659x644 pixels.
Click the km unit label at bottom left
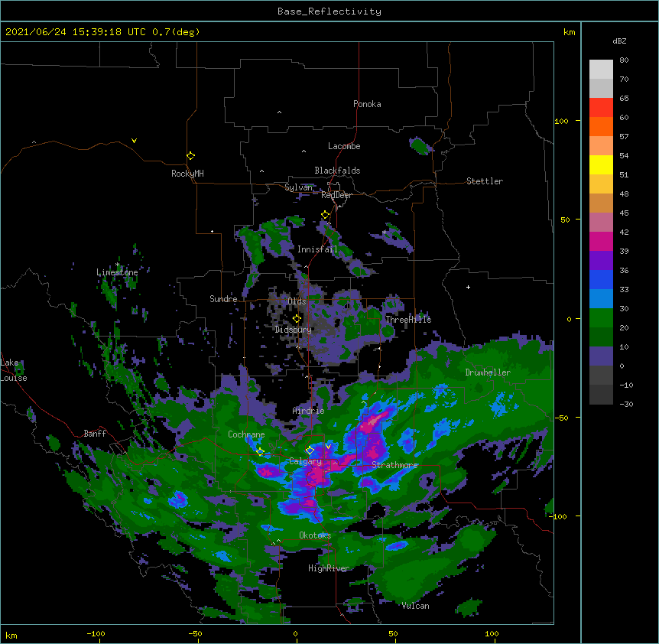pos(11,636)
